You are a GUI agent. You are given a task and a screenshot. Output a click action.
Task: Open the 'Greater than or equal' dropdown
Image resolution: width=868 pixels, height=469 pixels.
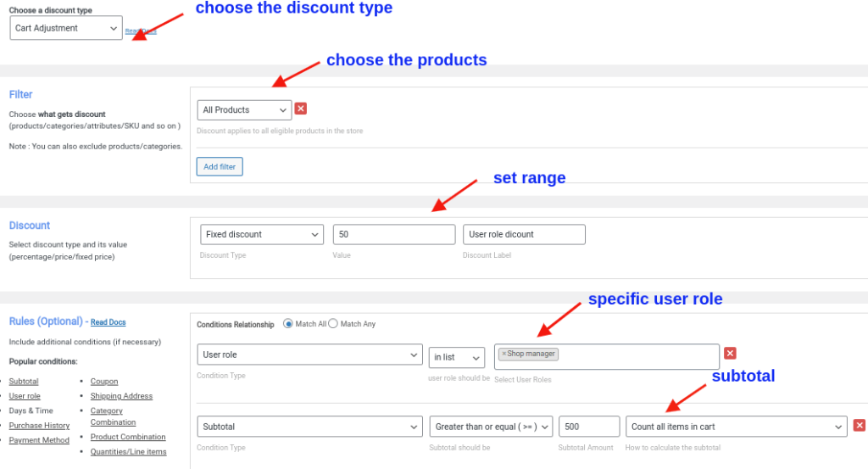coord(491,427)
